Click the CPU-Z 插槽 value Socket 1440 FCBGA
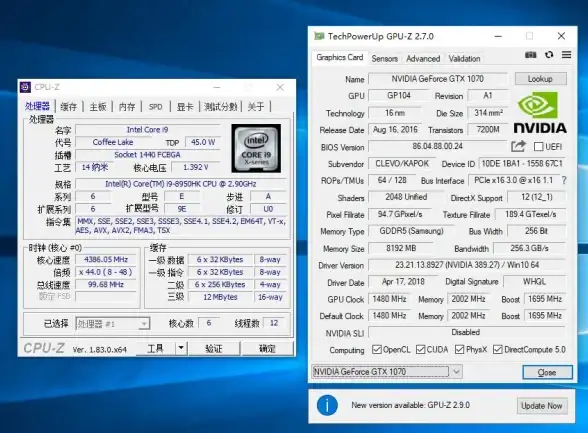 click(147, 154)
